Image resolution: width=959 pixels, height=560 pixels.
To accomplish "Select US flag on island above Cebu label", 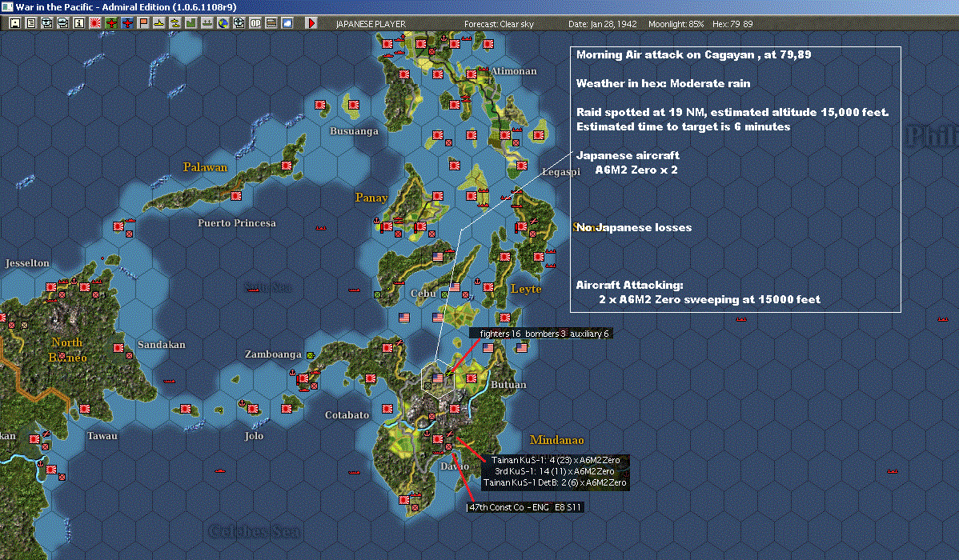I will click(438, 257).
